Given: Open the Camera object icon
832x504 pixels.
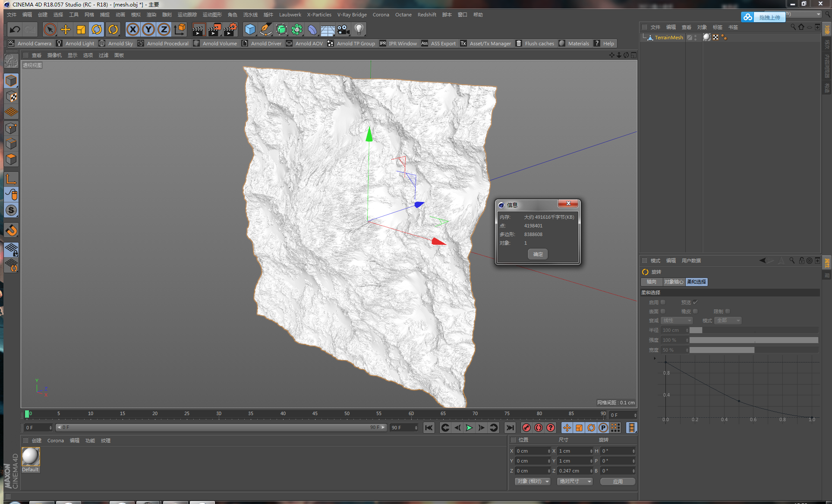Looking at the screenshot, I should [x=343, y=29].
